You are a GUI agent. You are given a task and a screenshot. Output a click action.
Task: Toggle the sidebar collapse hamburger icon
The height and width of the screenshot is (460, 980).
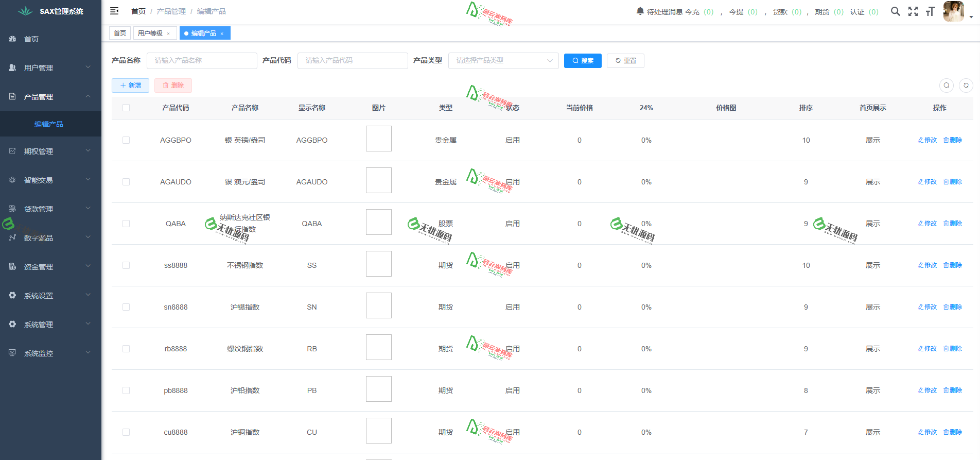pyautogui.click(x=114, y=11)
